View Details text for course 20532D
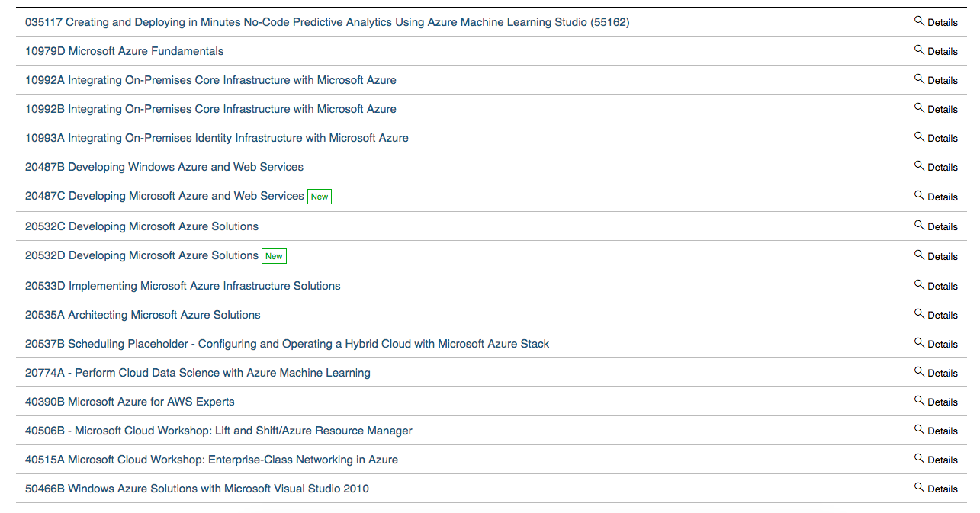 (x=943, y=257)
